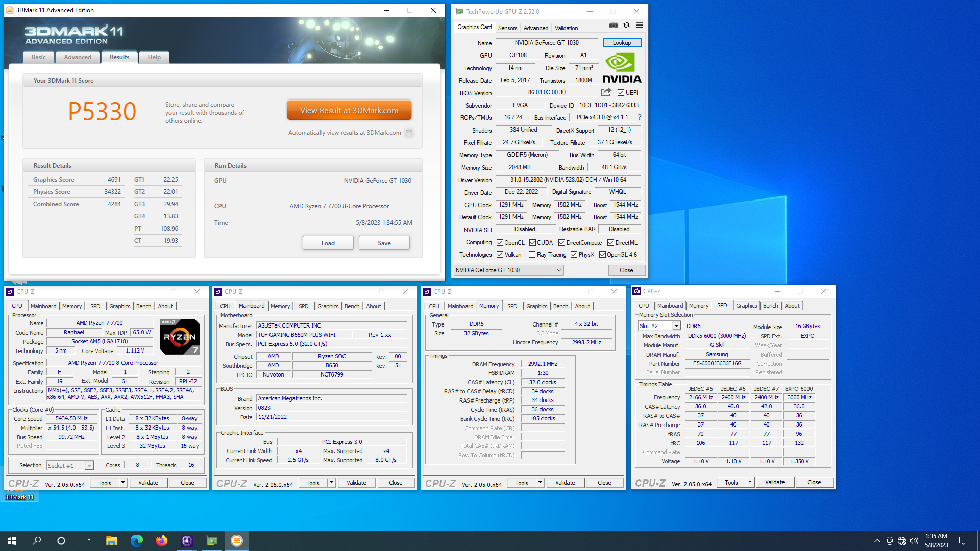Open the Slot #2 memory slot dropdown
This screenshot has width=980, height=551.
pos(659,326)
